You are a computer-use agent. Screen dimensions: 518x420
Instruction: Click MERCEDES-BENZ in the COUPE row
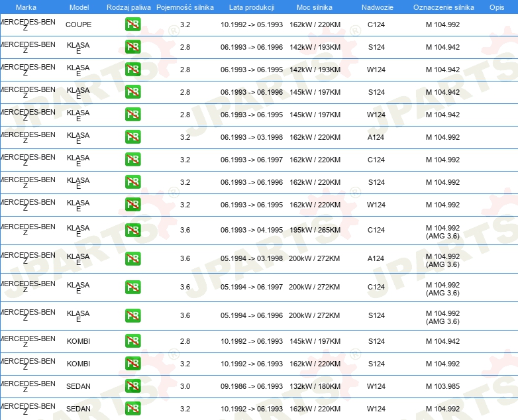[x=27, y=25]
